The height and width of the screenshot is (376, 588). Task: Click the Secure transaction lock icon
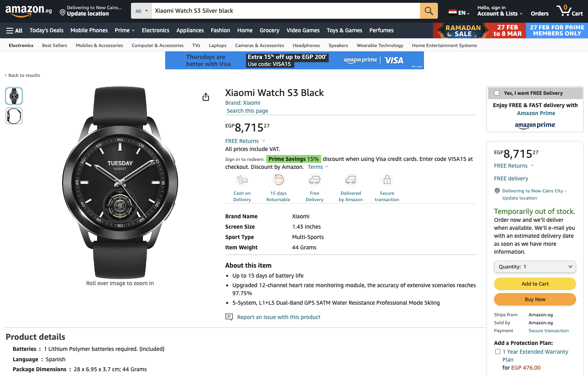click(x=387, y=180)
